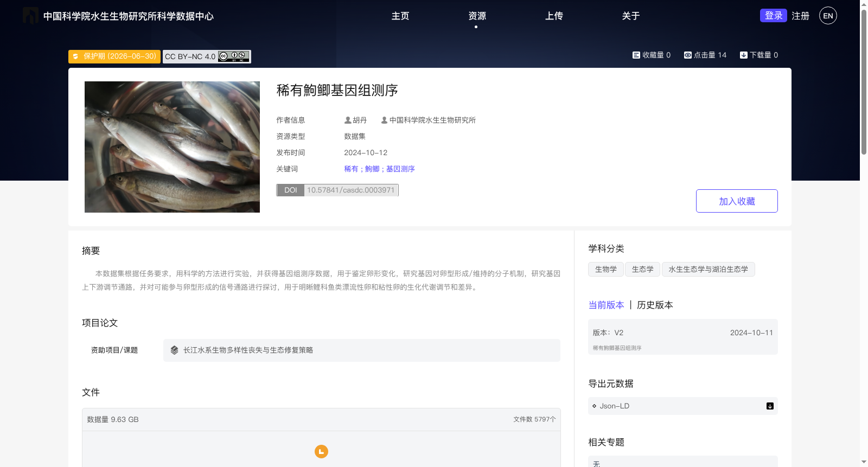Switch to the 历史版本 tab
Screen dimensions: 868x467
coord(655,305)
